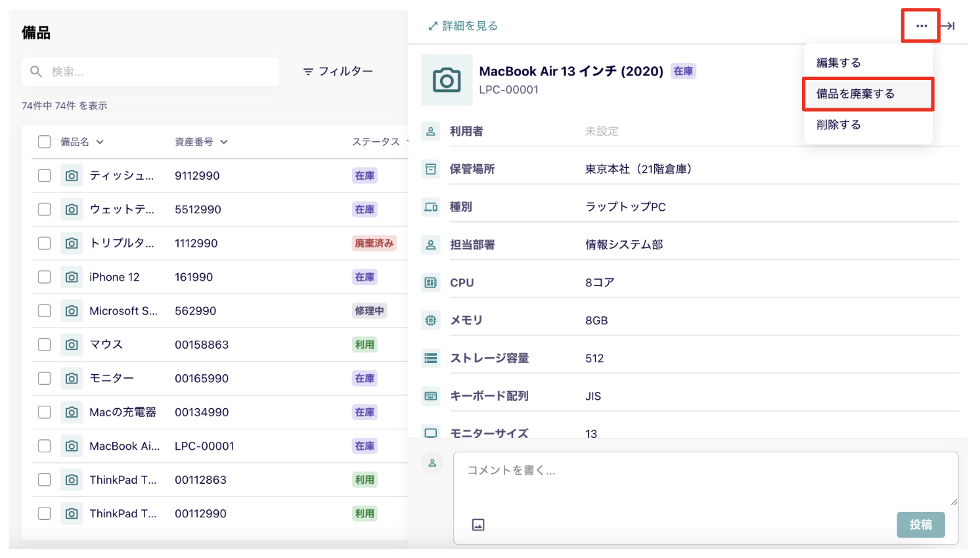Click asset number LPC-00001 in the table
This screenshot has width=980, height=558.
click(204, 446)
